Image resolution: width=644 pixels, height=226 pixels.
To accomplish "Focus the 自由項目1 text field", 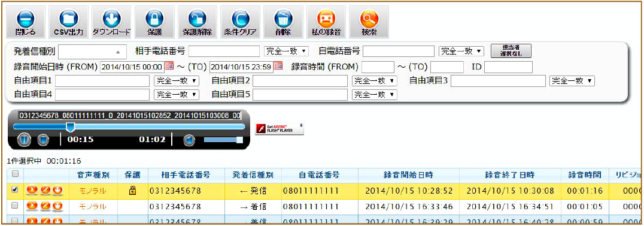I will tap(102, 81).
